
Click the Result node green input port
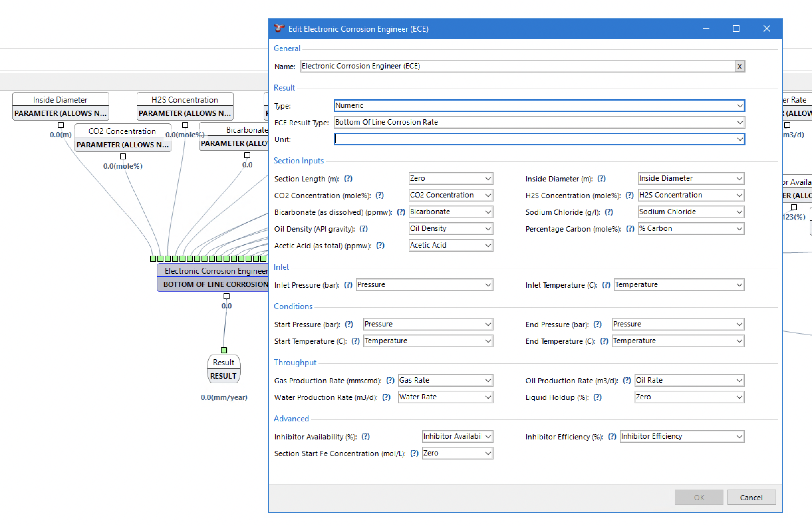point(224,350)
